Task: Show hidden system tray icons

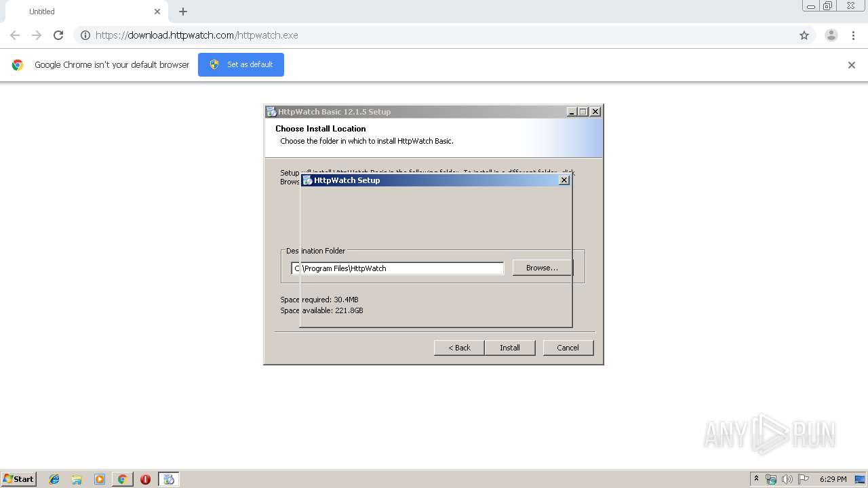Action: 756,479
